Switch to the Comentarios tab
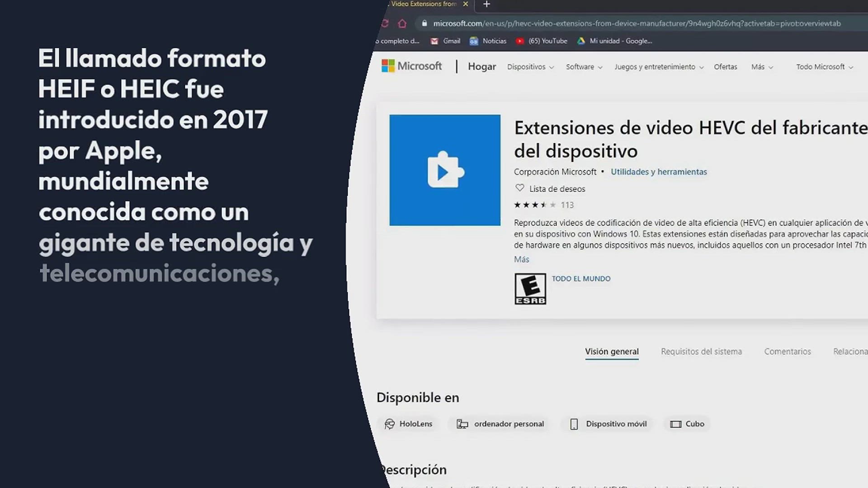 [787, 352]
